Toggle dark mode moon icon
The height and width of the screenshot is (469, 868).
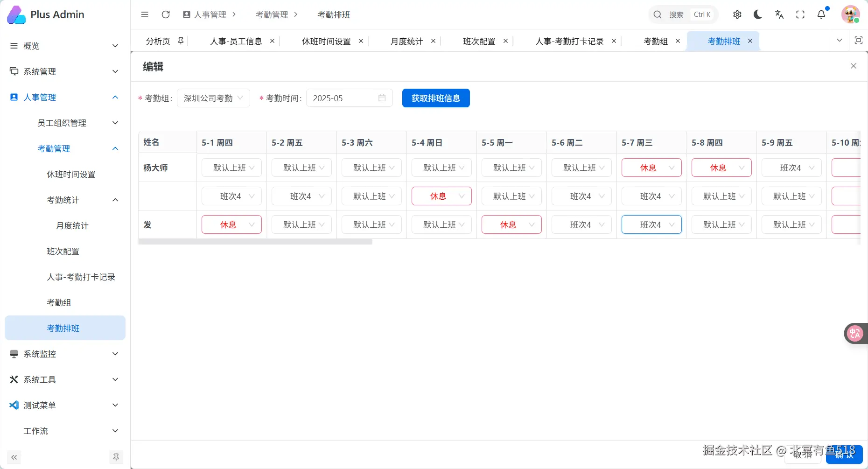point(758,14)
